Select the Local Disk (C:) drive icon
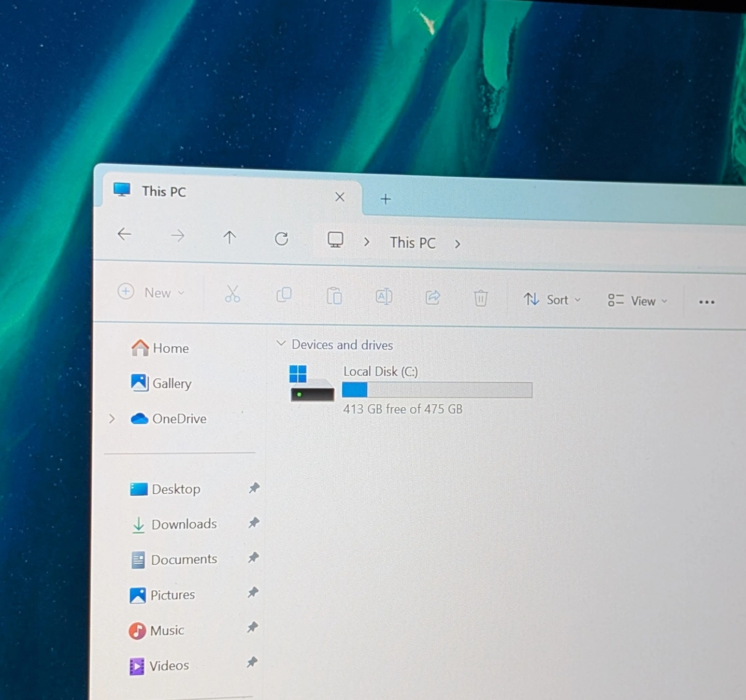746x700 pixels. click(x=312, y=383)
